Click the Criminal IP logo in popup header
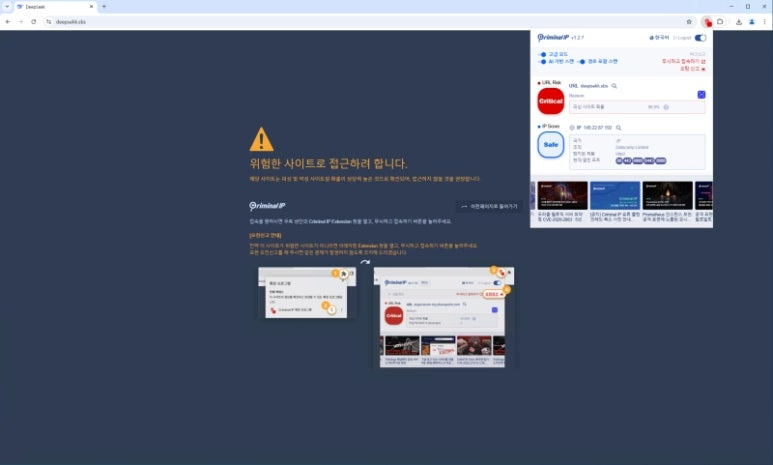Viewport: 773px width, 465px height. coord(553,37)
